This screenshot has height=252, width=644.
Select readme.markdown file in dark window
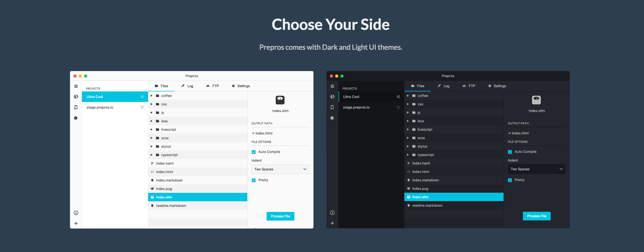(454, 206)
